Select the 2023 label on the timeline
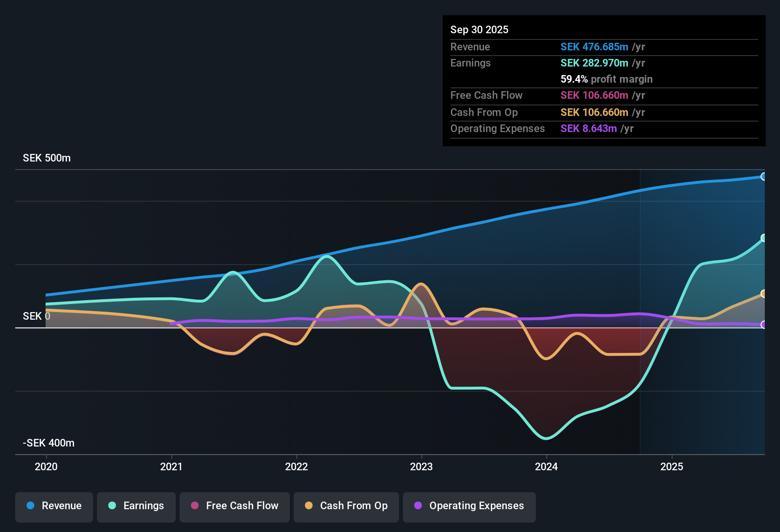This screenshot has width=780, height=532. [x=422, y=467]
